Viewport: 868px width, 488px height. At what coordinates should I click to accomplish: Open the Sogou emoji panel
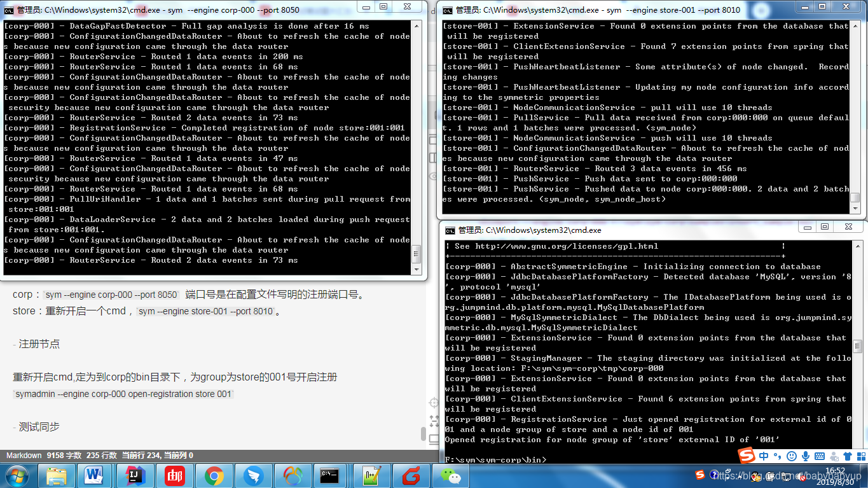click(x=792, y=456)
